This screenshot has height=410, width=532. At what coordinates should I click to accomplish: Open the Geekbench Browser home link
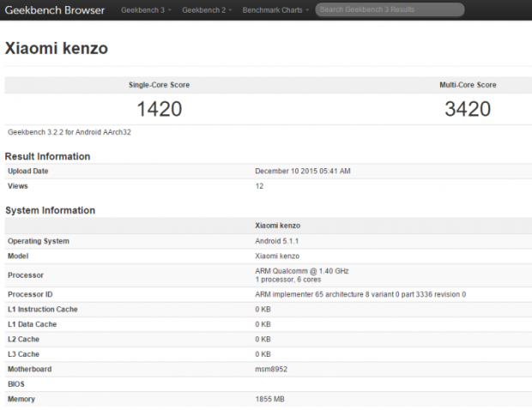[x=55, y=10]
